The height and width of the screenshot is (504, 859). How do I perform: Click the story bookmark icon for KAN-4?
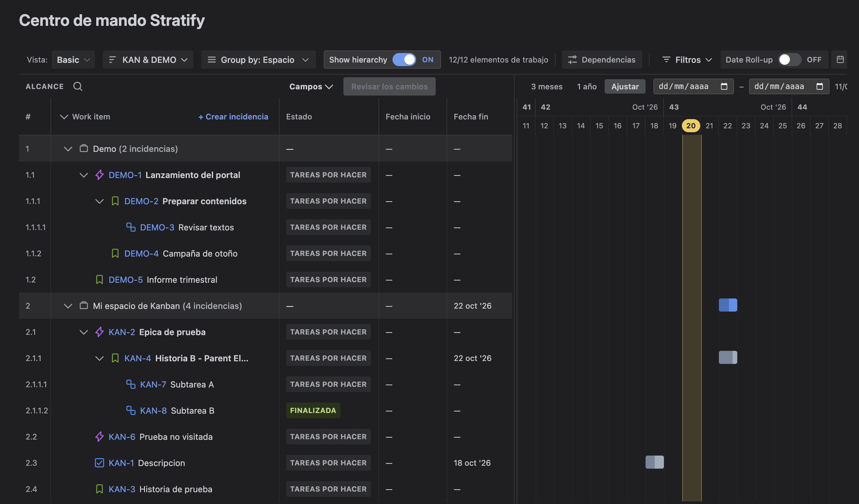(115, 358)
